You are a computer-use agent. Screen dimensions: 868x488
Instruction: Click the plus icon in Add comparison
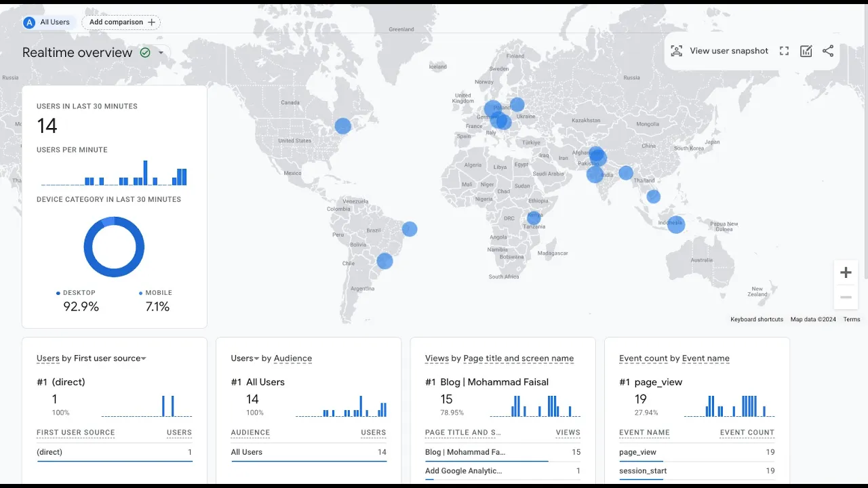tap(151, 22)
